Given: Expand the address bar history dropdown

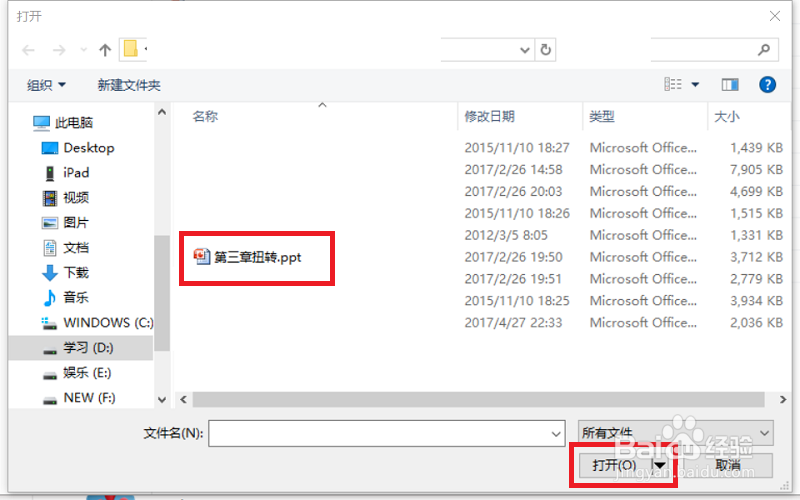Looking at the screenshot, I should tap(524, 50).
